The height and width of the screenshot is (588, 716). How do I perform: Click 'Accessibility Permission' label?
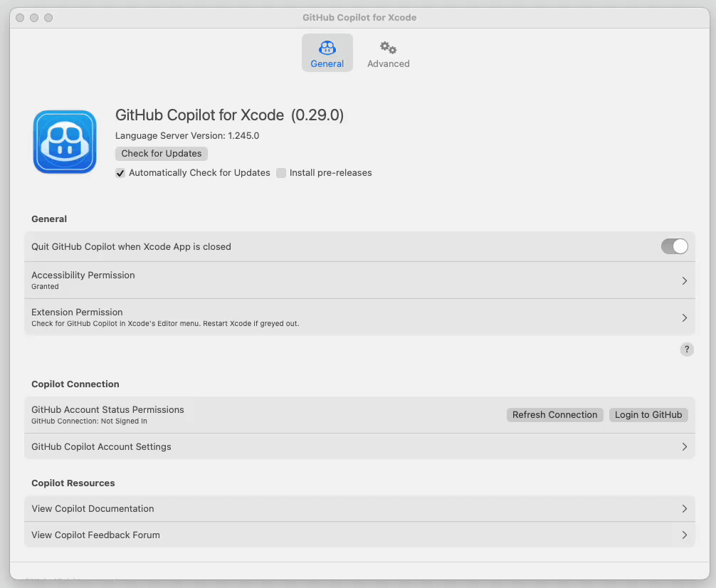click(x=83, y=275)
